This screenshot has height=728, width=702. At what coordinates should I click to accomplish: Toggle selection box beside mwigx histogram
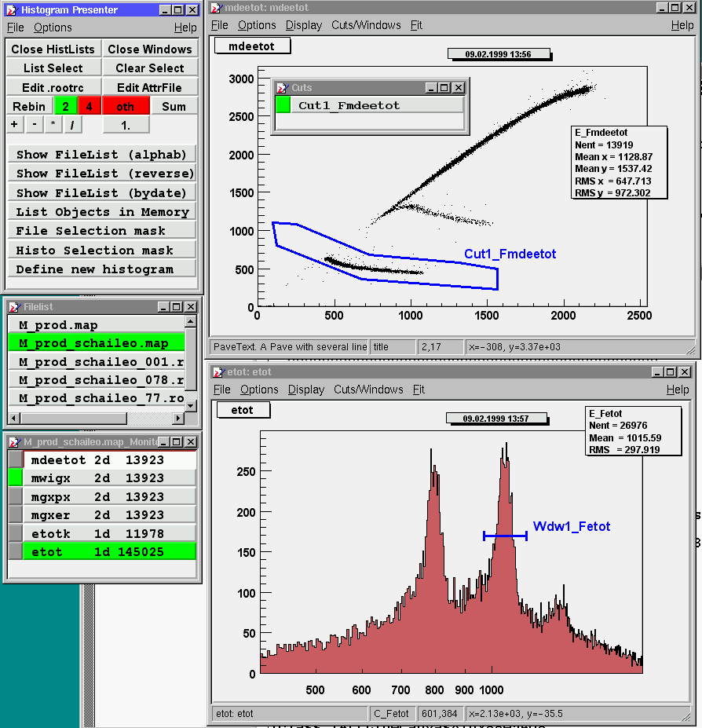[15, 477]
